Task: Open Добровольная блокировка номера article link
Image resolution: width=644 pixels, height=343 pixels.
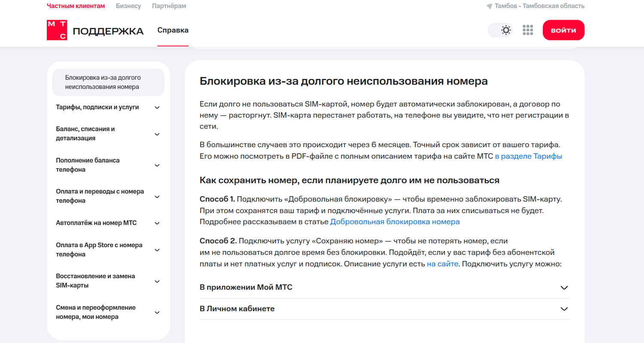Action: pos(395,222)
